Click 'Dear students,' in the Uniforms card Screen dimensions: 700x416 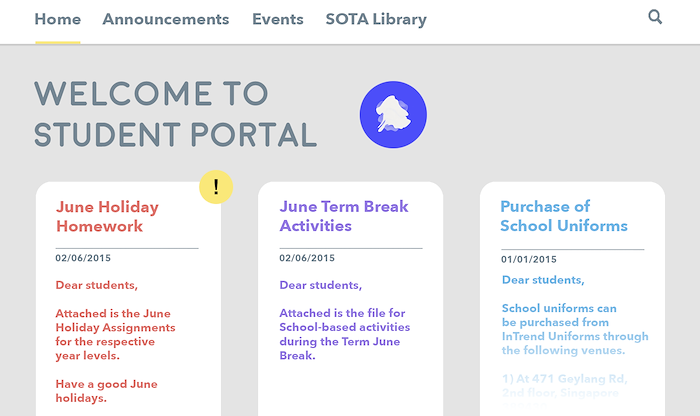543,280
